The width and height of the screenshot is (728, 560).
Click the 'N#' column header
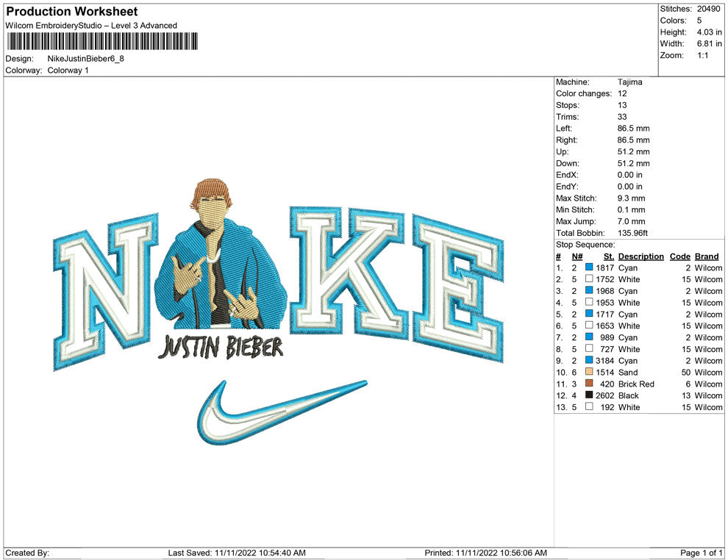(577, 256)
